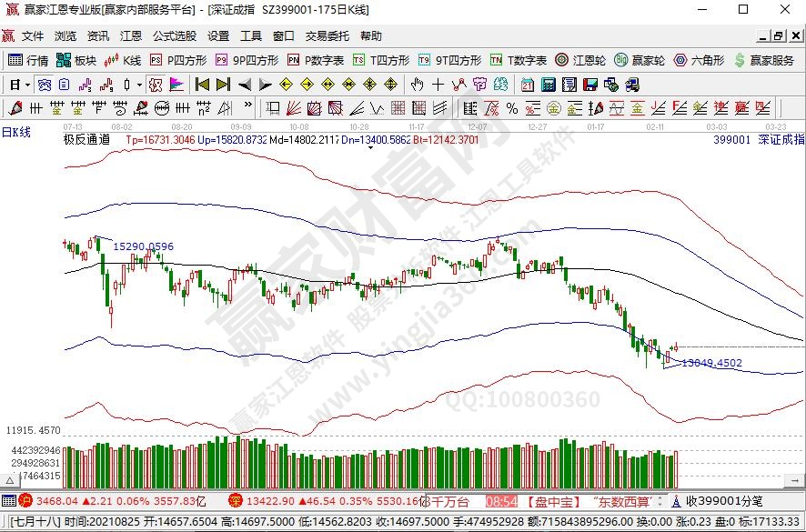Image resolution: width=806 pixels, height=532 pixels.
Task: Open the calculator icon in toolbar
Action: point(548,85)
